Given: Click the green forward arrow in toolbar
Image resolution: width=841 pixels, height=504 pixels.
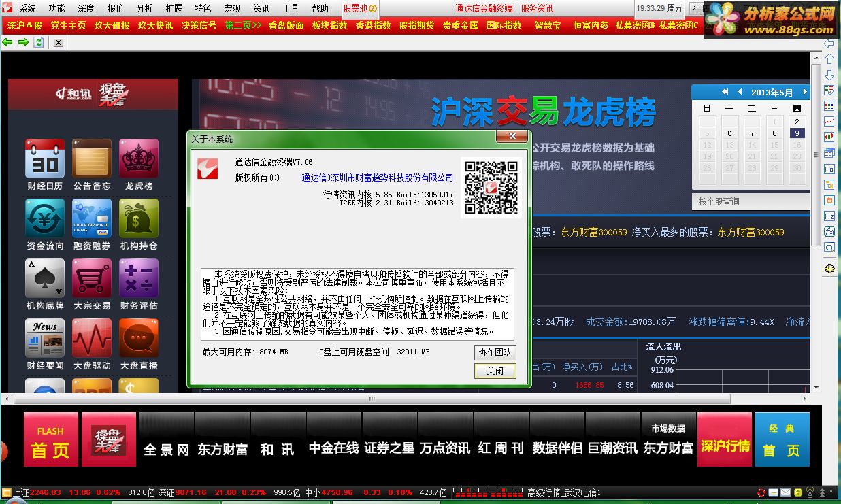Looking at the screenshot, I should click(x=23, y=42).
